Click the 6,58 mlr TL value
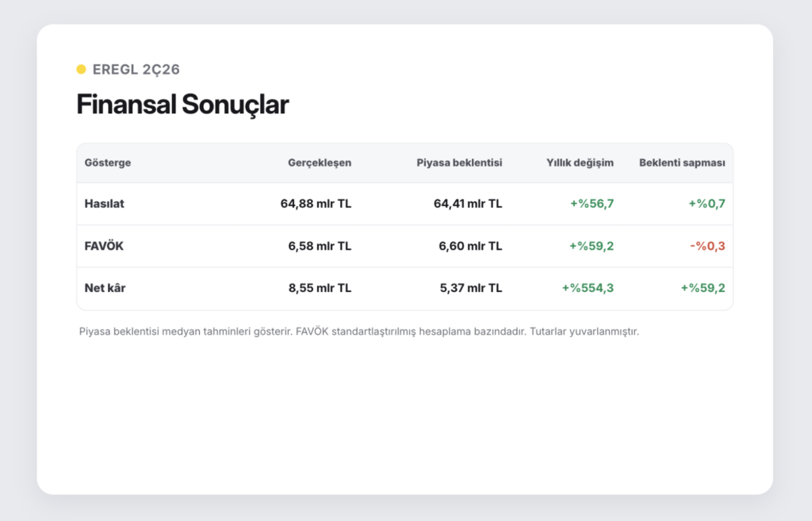Viewport: 812px width, 521px height. (x=320, y=246)
